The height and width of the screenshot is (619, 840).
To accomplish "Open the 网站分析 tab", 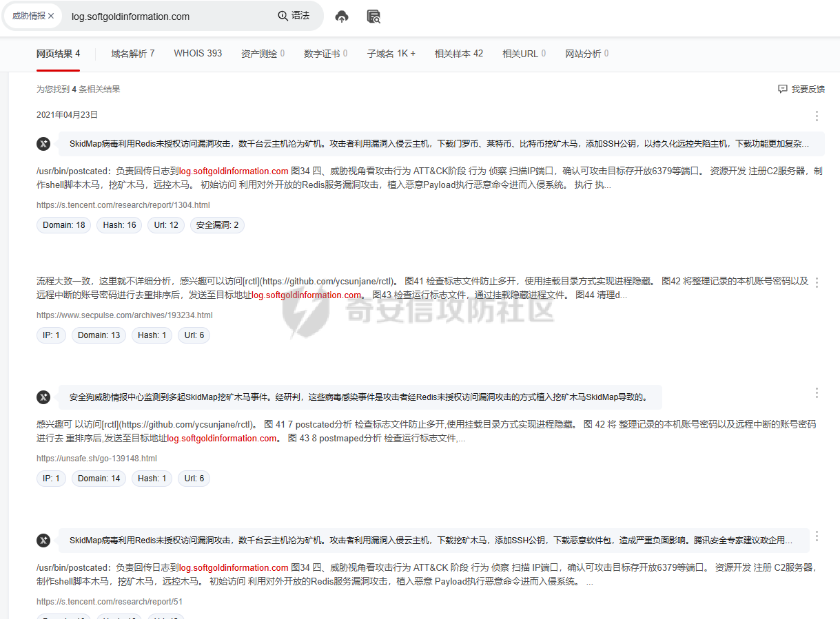I will pyautogui.click(x=587, y=54).
